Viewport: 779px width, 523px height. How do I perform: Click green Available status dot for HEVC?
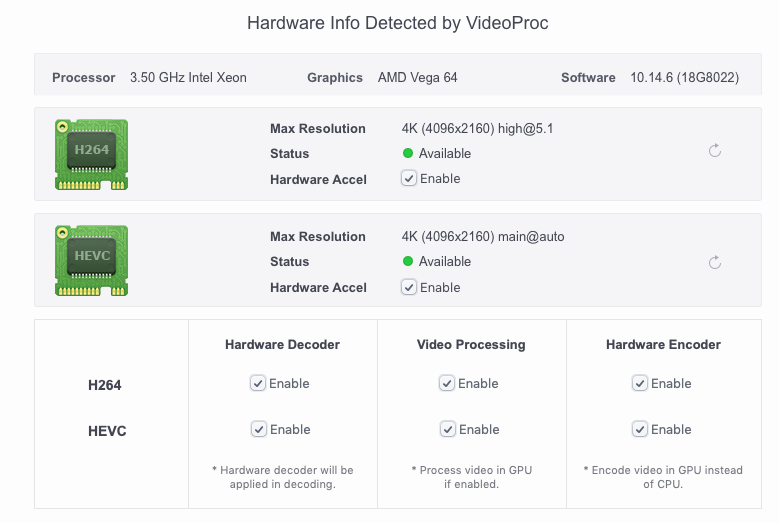[x=408, y=261]
